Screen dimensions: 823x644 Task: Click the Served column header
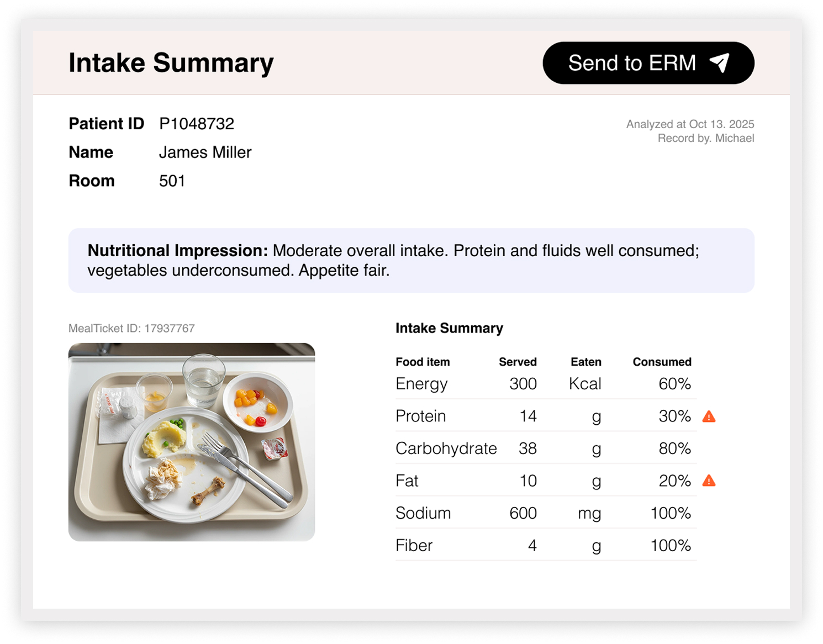click(518, 362)
